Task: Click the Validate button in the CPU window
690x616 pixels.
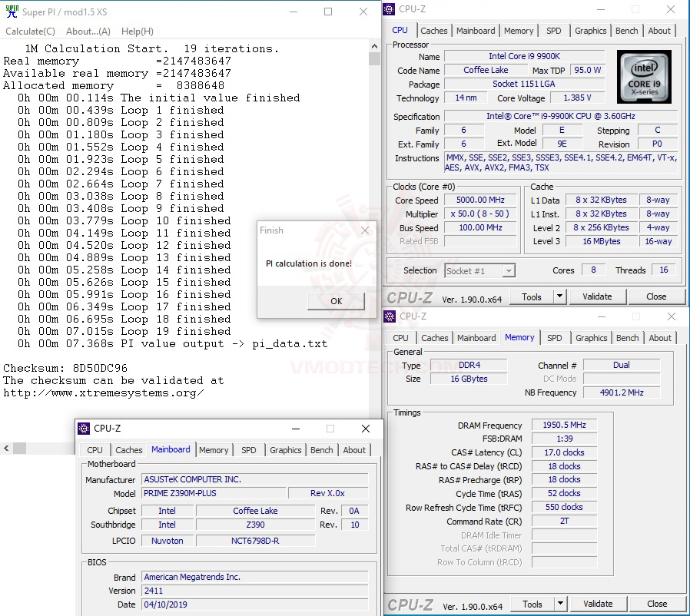Action: (598, 296)
